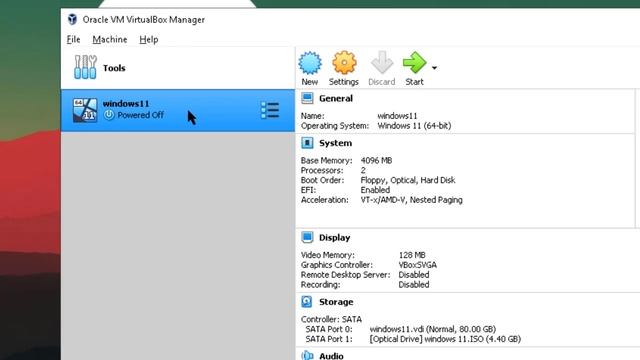
Task: Click the 'Windows 11 (64-bit)' value
Action: (x=414, y=126)
